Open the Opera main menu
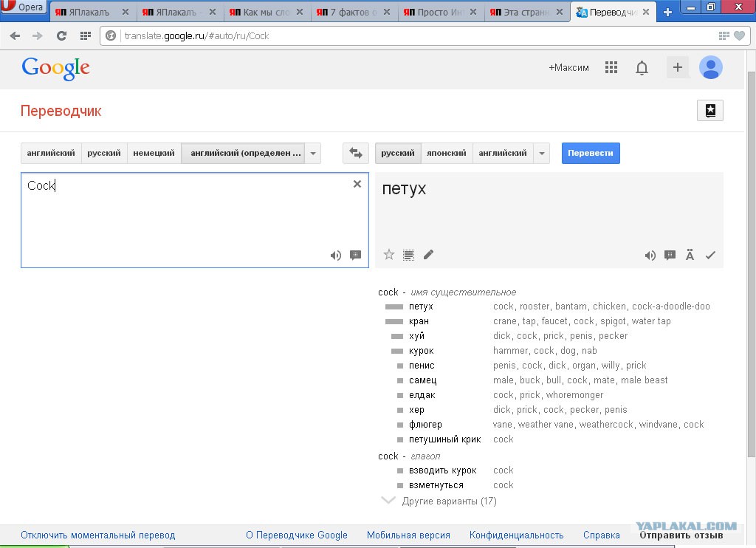The image size is (756, 548). [24, 7]
